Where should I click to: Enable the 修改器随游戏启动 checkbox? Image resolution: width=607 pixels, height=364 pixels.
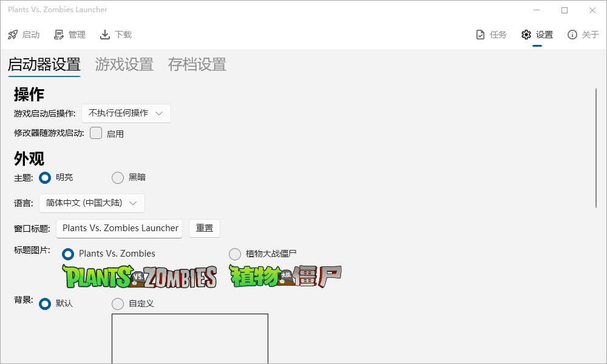tap(96, 133)
